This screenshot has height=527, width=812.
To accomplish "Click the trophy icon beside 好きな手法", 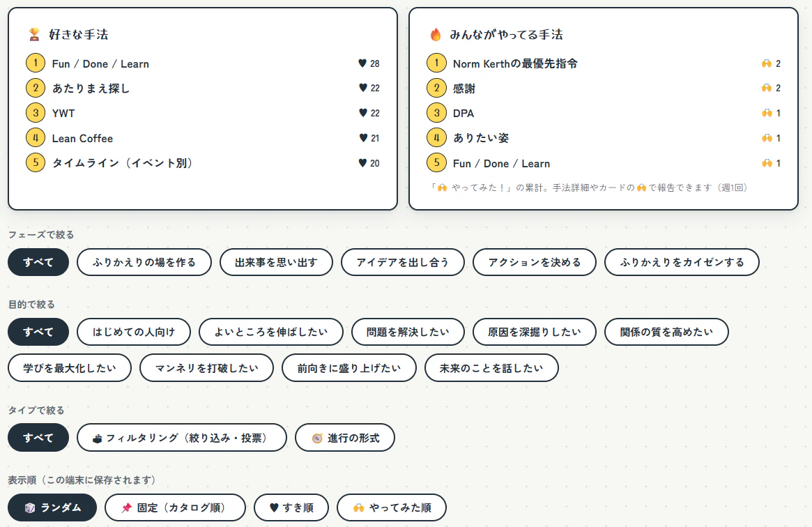I will coord(34,35).
